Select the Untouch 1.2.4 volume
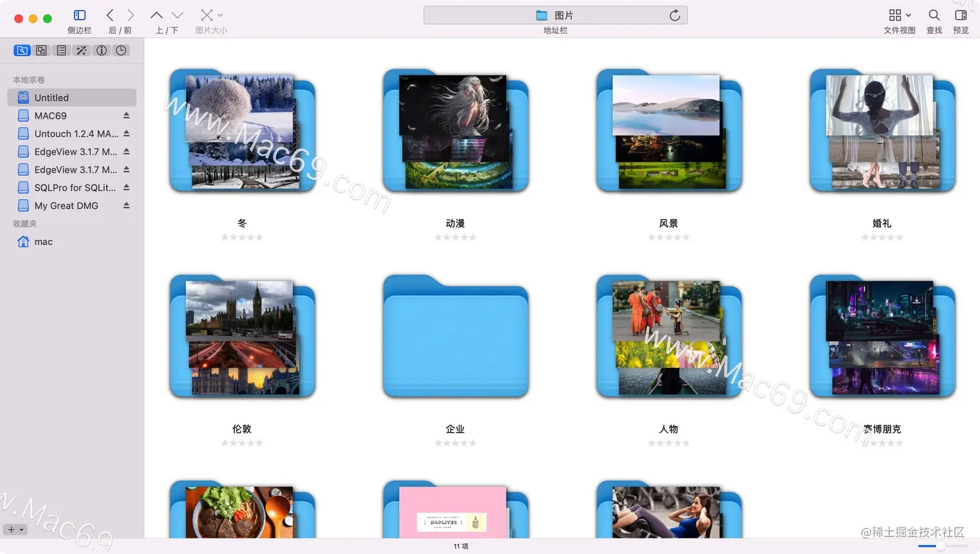The image size is (980, 554). coord(72,134)
